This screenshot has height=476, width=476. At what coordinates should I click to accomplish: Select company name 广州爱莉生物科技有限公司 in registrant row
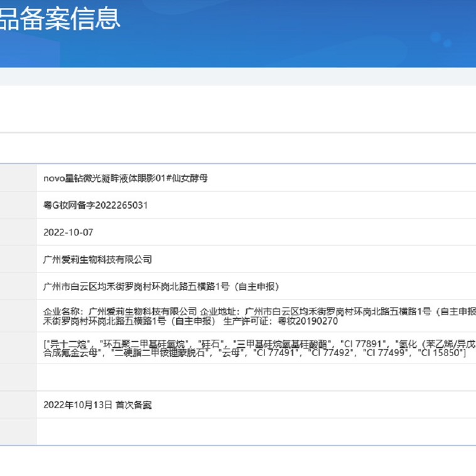point(97,259)
